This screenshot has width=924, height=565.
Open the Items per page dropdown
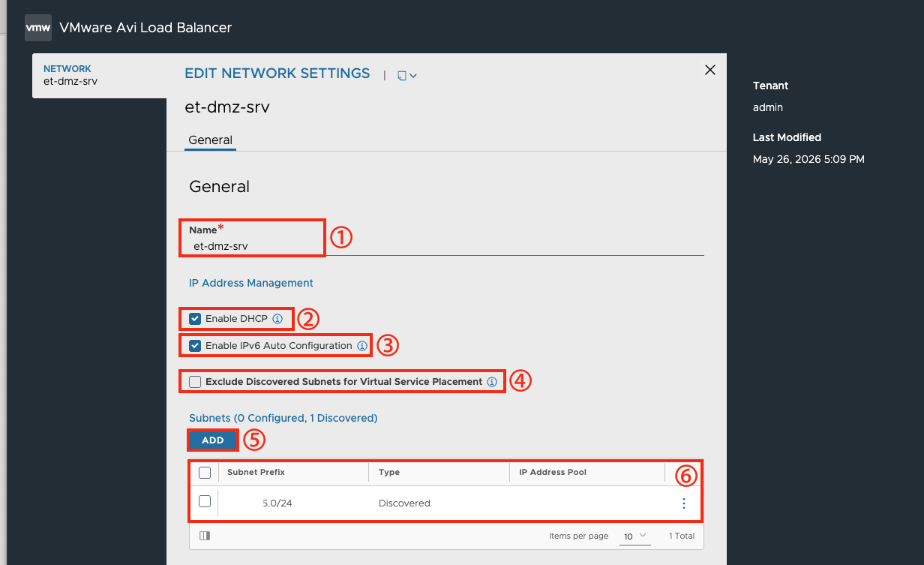click(636, 536)
